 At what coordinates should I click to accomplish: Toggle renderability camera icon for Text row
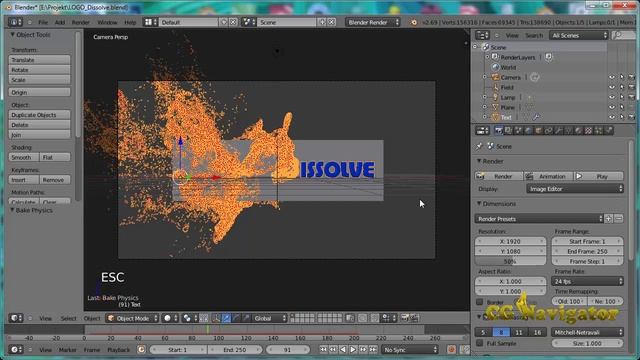tap(631, 117)
